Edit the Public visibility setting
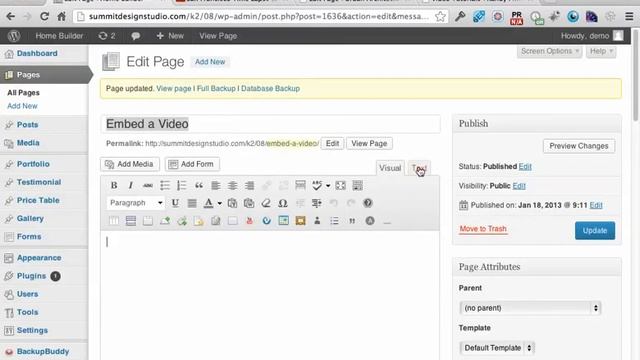The width and height of the screenshot is (640, 360). [x=519, y=186]
